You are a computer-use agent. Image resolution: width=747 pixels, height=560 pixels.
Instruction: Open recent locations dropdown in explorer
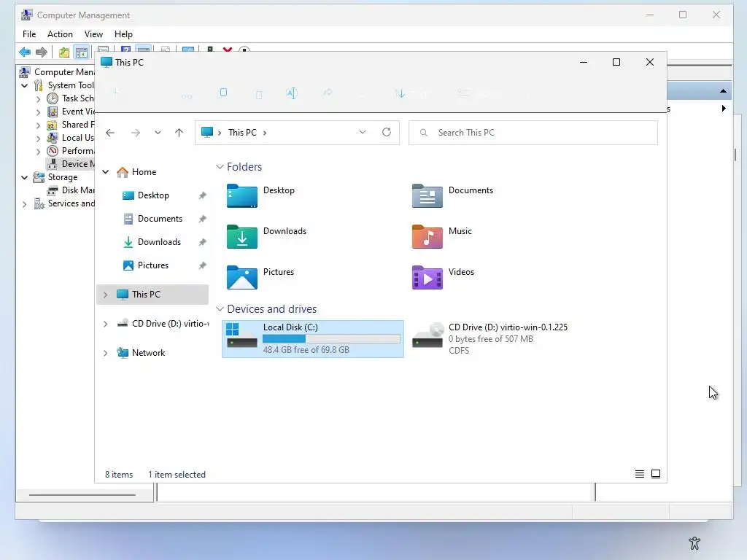(158, 133)
